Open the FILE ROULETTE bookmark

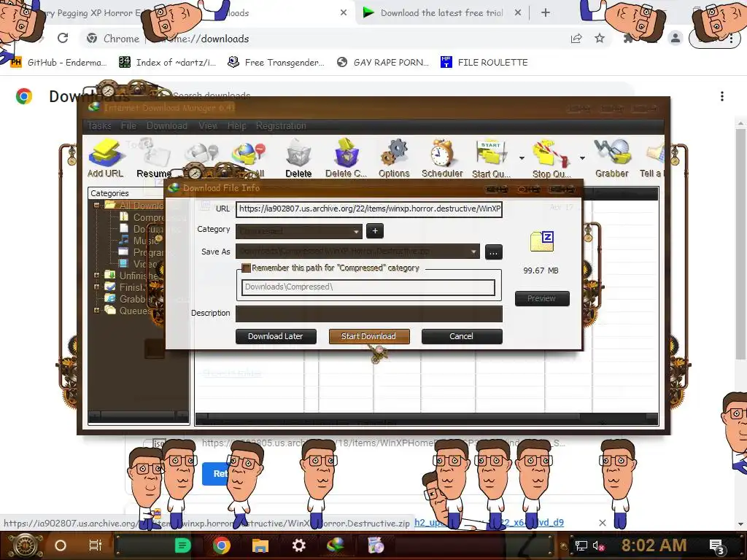coord(484,63)
